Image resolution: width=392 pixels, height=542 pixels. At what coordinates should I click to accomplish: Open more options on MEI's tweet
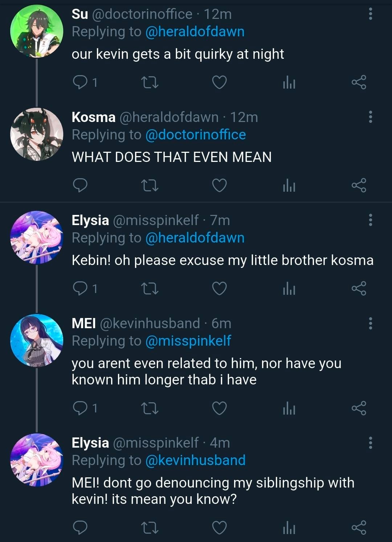pos(370,323)
